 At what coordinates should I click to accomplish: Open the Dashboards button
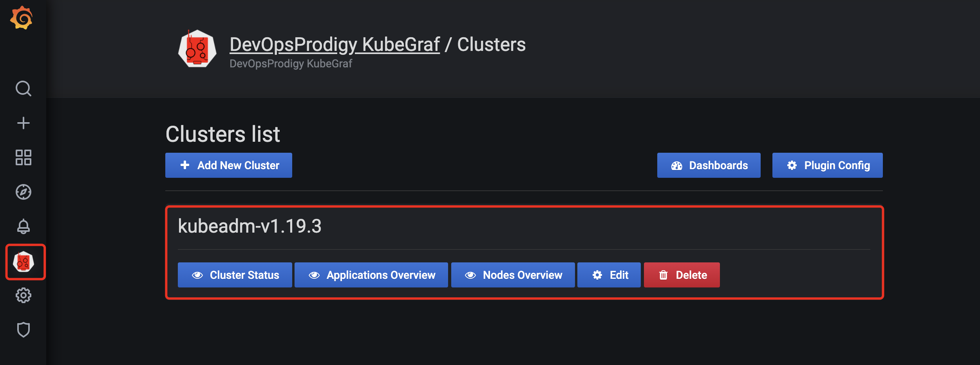pos(709,165)
